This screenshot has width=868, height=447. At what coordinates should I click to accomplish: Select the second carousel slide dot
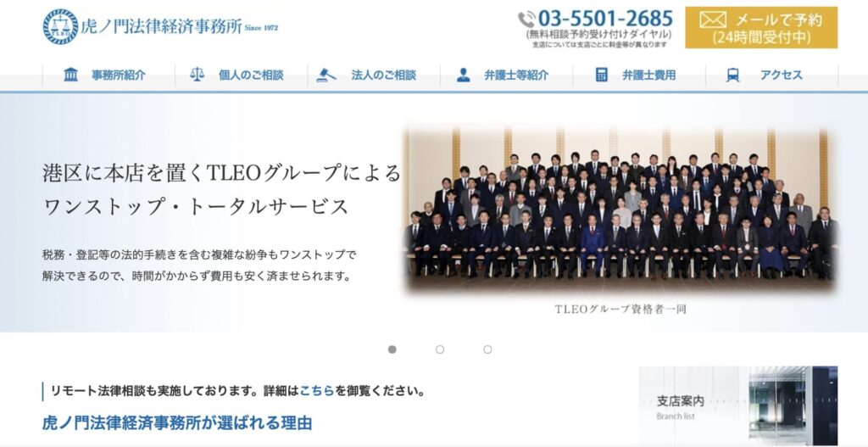pos(440,349)
